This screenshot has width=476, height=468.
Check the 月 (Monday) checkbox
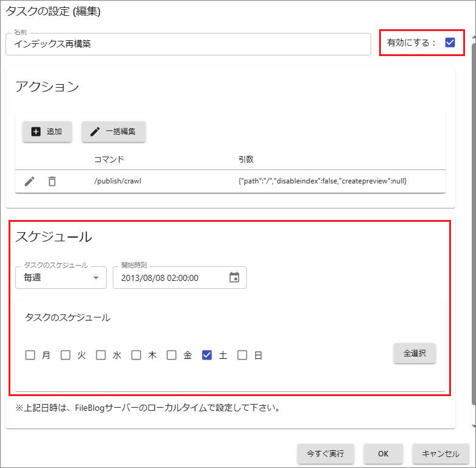(x=30, y=355)
